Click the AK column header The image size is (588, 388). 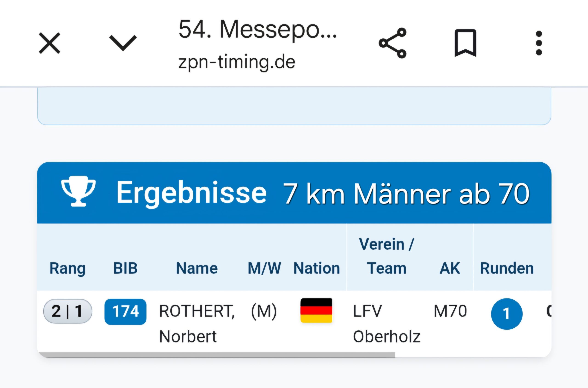450,268
